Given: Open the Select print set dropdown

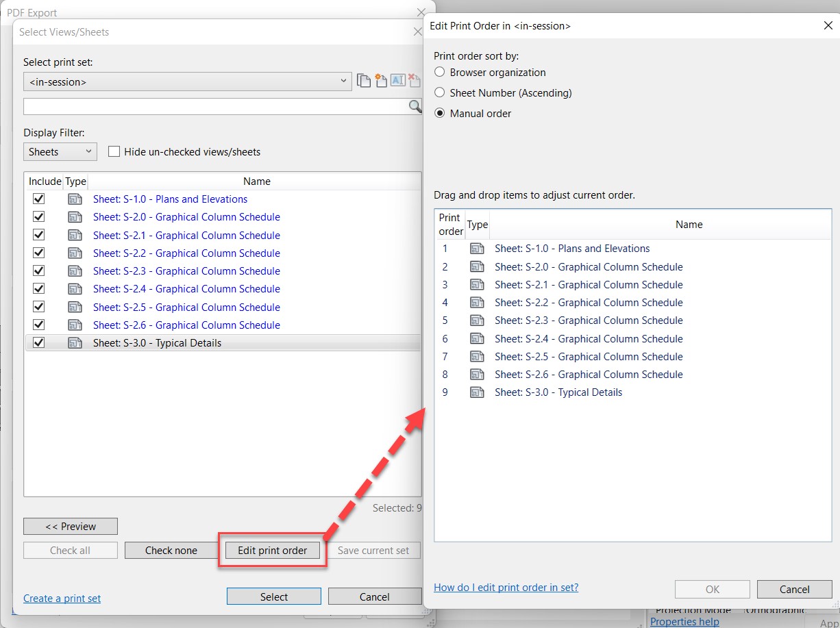Looking at the screenshot, I should 188,82.
